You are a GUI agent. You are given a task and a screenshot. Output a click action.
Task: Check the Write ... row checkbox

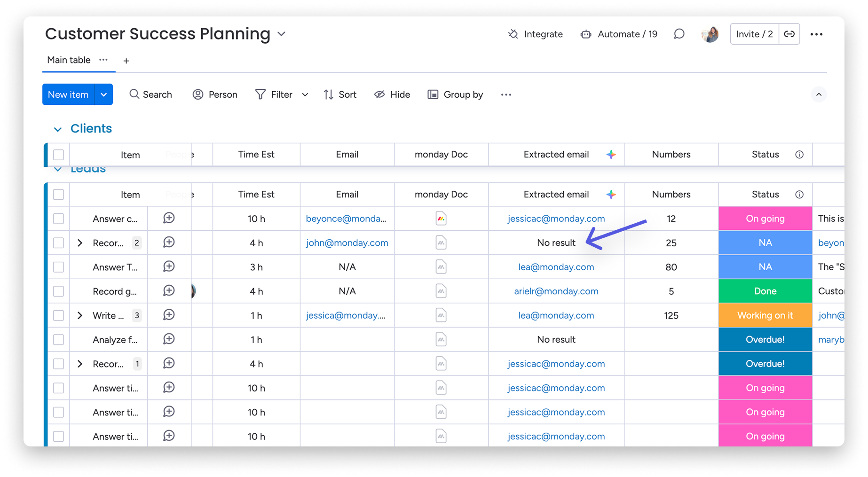click(58, 315)
